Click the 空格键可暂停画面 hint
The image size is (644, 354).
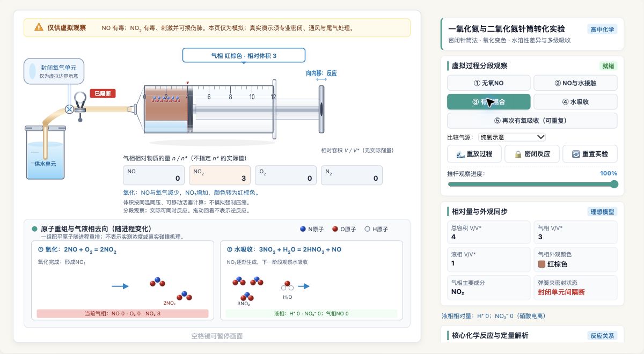pos(217,336)
